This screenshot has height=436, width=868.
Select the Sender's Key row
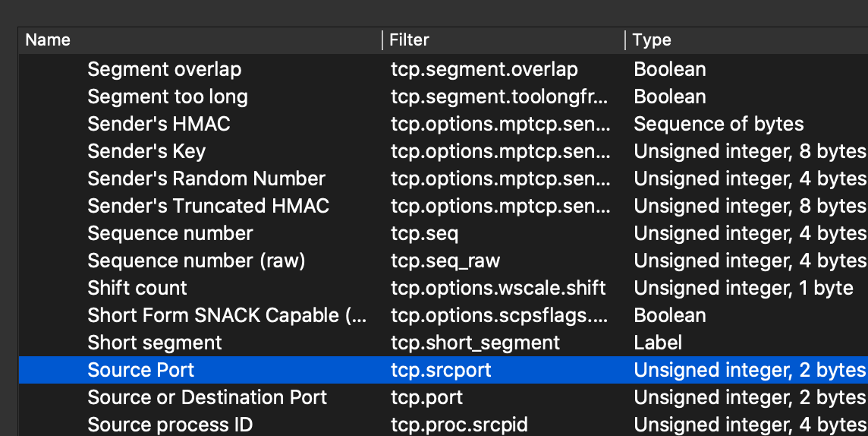146,151
